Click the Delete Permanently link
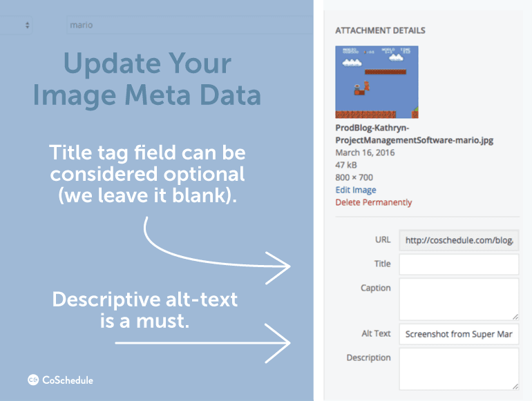Screen dimensions: 532x401 (373, 202)
